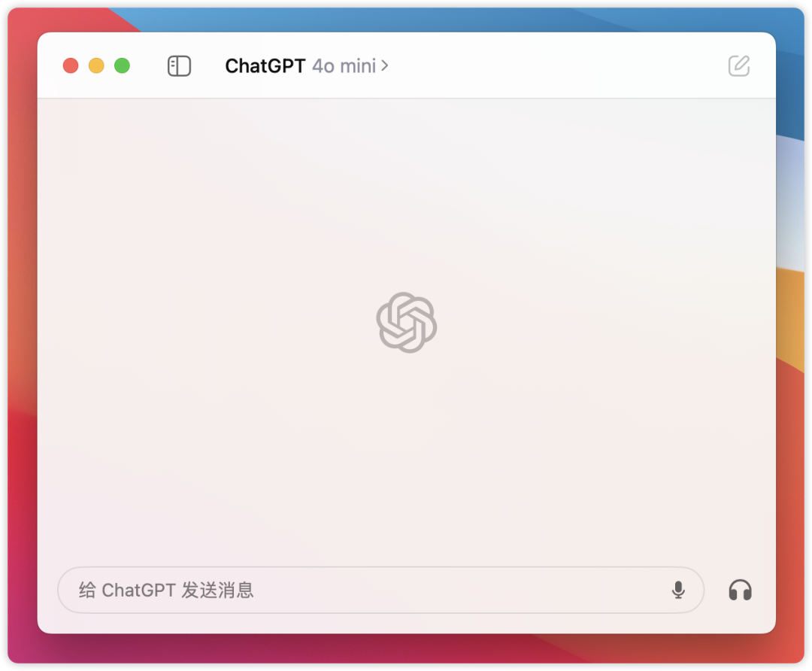Click the blank conversation area above logo
812x671 pixels.
point(407,192)
